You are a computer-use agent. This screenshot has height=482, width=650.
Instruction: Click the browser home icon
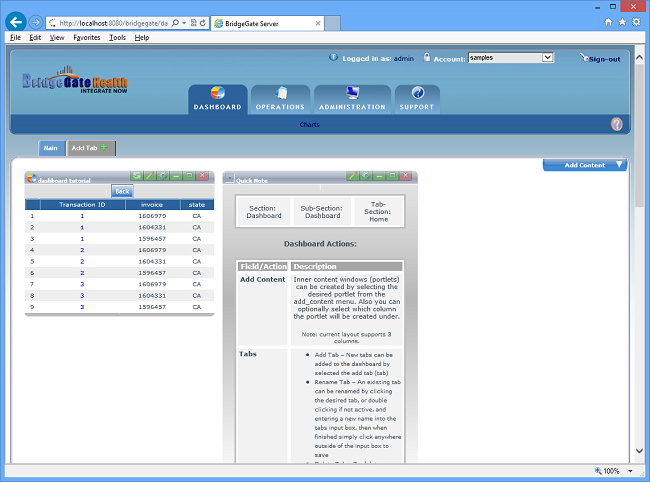tap(608, 21)
